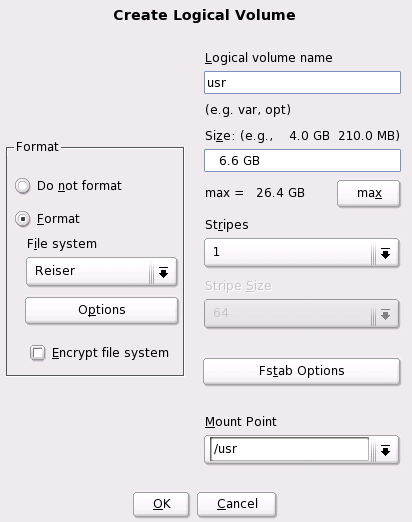Click the Format group box label

point(37,147)
